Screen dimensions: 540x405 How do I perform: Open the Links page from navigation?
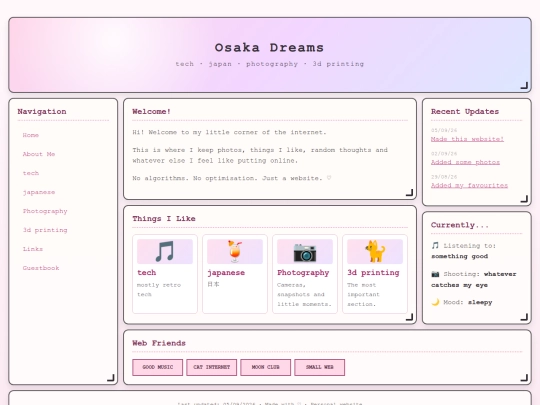tap(33, 249)
